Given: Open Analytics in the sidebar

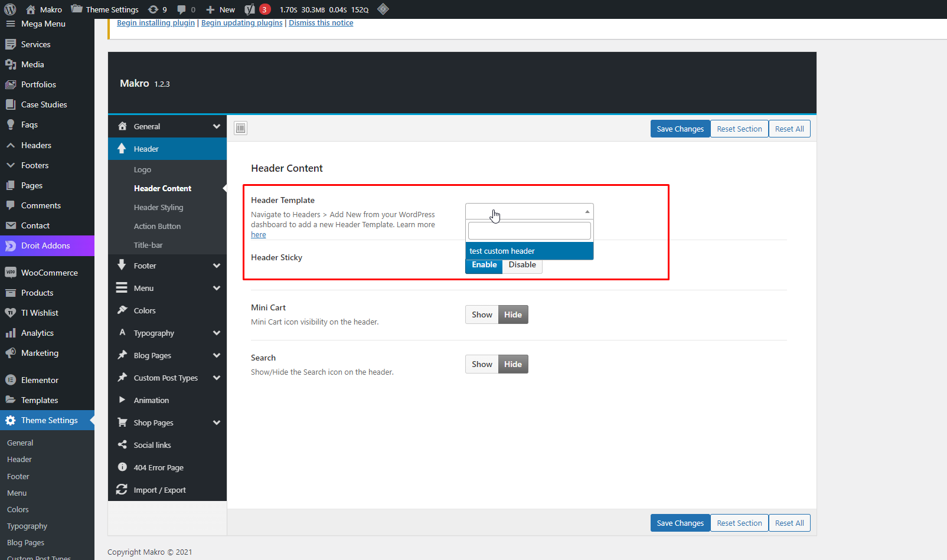Looking at the screenshot, I should [x=47, y=333].
